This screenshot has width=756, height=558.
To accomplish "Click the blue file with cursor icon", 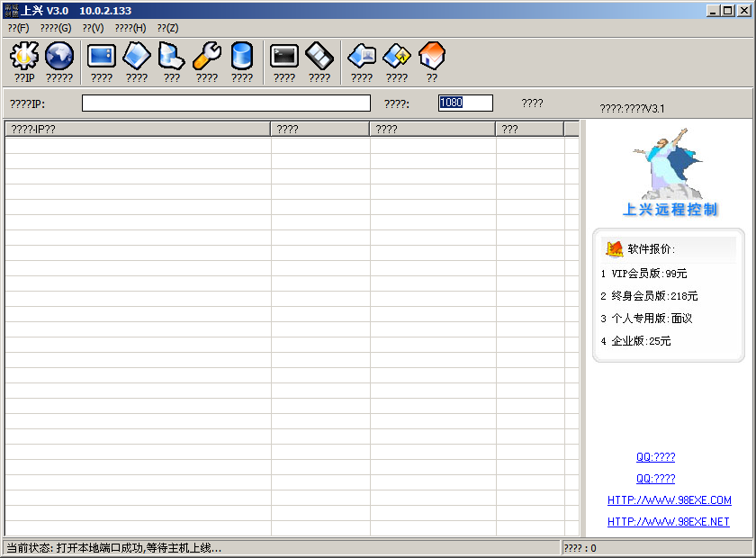I will click(172, 57).
